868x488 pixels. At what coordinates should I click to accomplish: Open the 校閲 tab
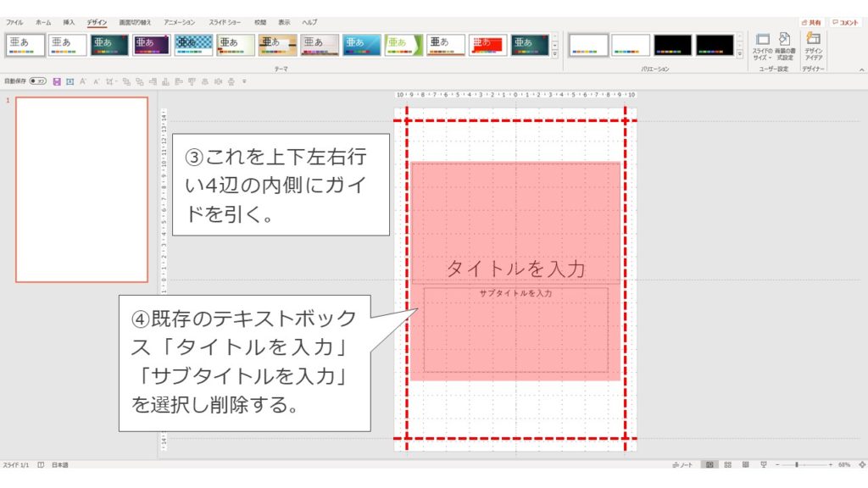point(260,23)
